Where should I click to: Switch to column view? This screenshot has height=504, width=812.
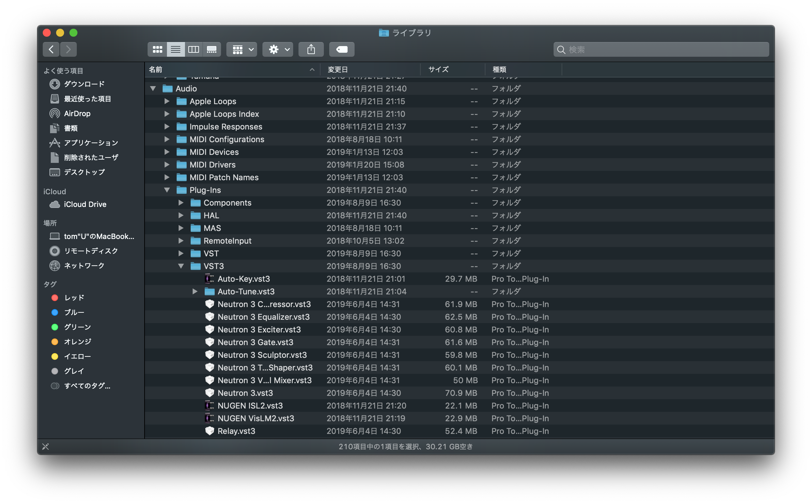pyautogui.click(x=194, y=49)
